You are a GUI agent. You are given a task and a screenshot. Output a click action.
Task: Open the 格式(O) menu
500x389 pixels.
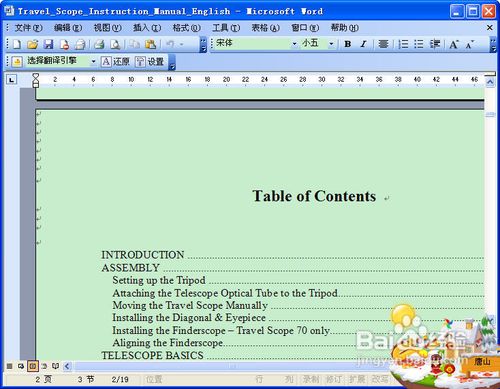click(x=186, y=28)
